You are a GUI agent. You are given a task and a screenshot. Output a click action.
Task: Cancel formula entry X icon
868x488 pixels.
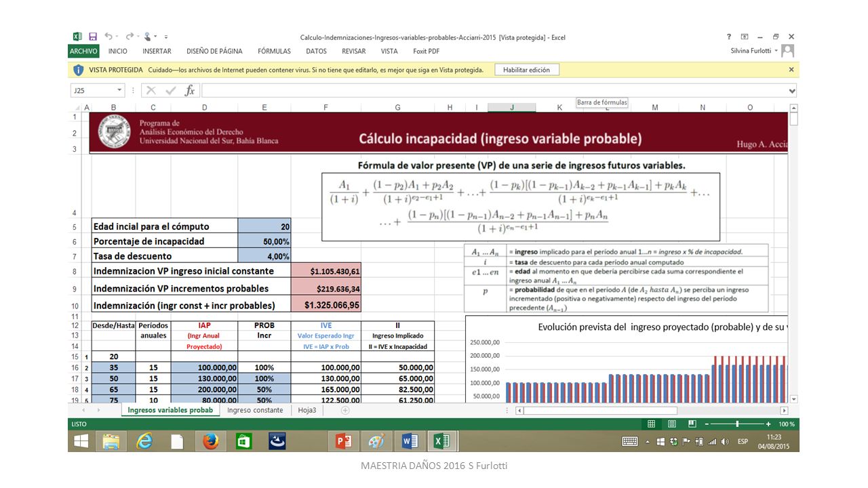pyautogui.click(x=151, y=90)
